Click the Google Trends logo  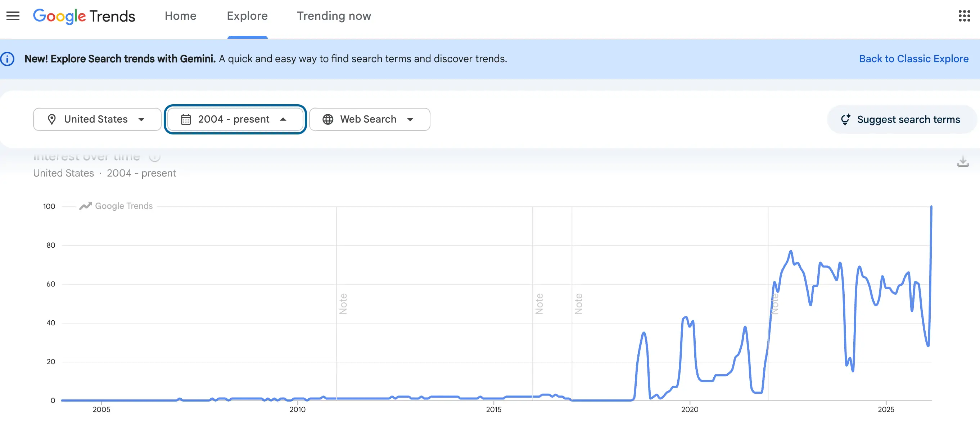click(84, 16)
